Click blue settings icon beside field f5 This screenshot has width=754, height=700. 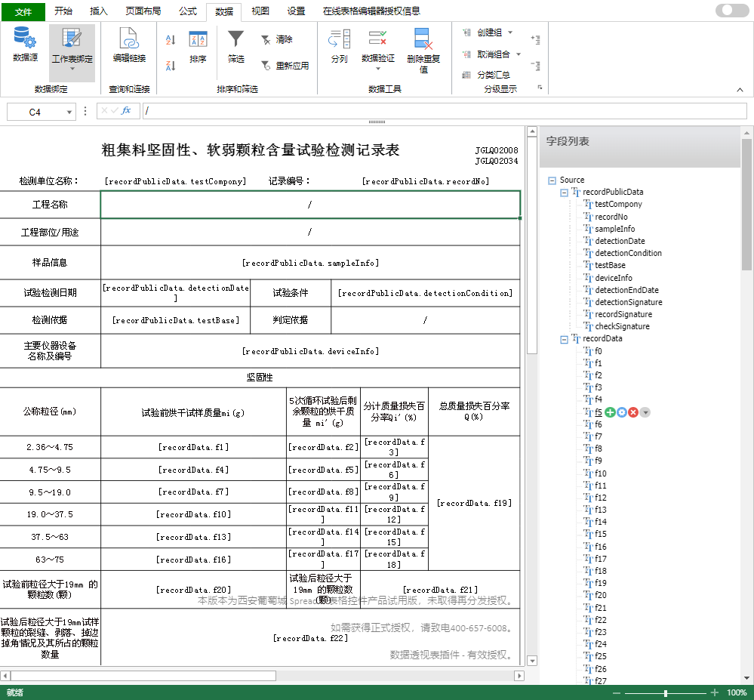[622, 412]
